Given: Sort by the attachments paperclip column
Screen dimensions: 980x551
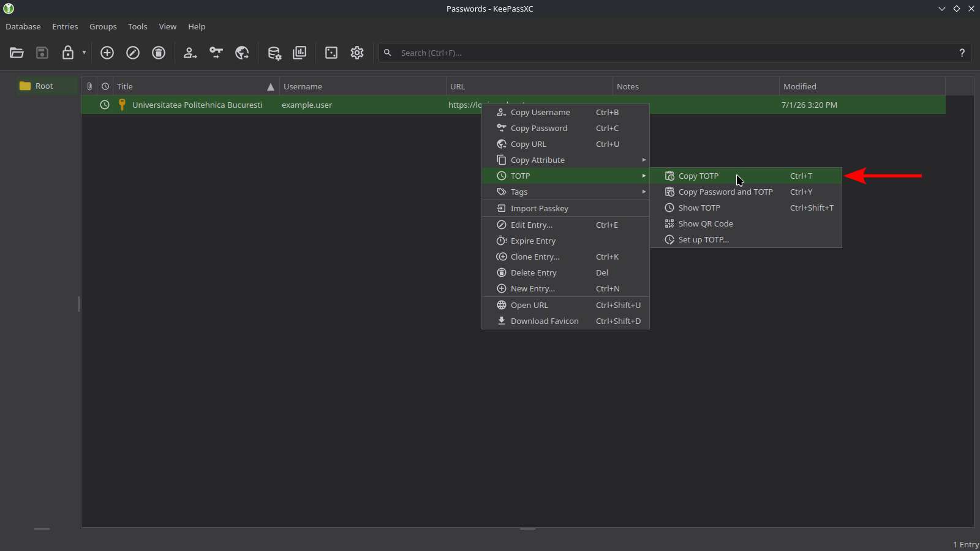Looking at the screenshot, I should pos(89,86).
